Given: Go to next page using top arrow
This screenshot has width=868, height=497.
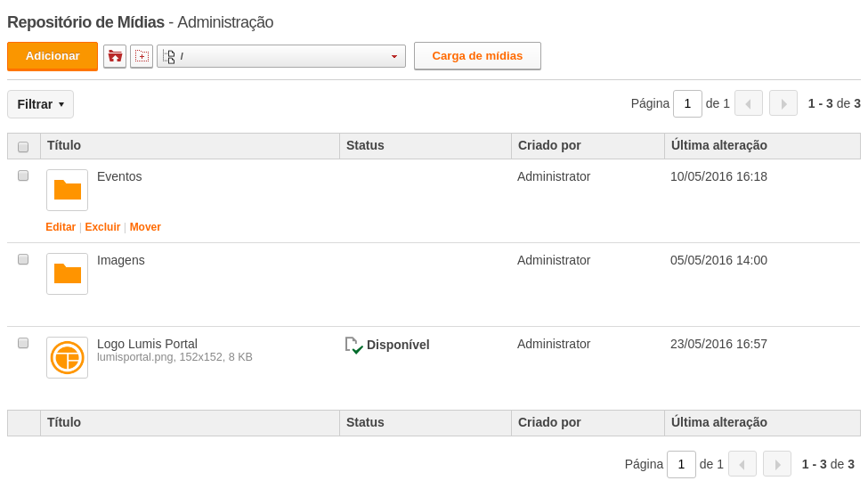Looking at the screenshot, I should (783, 103).
